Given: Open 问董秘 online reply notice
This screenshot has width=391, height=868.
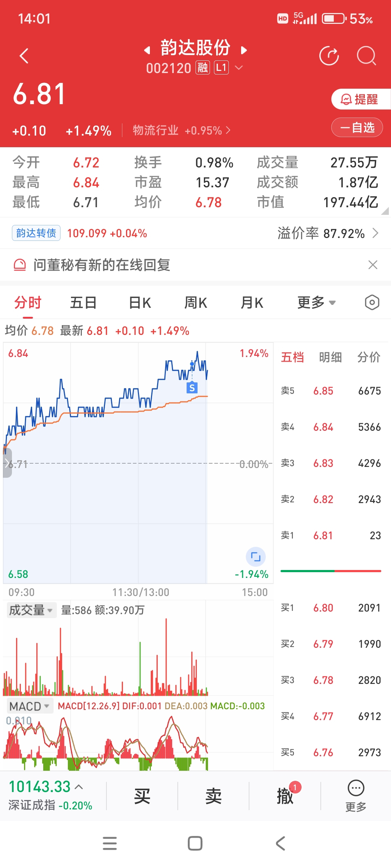Looking at the screenshot, I should [x=102, y=265].
